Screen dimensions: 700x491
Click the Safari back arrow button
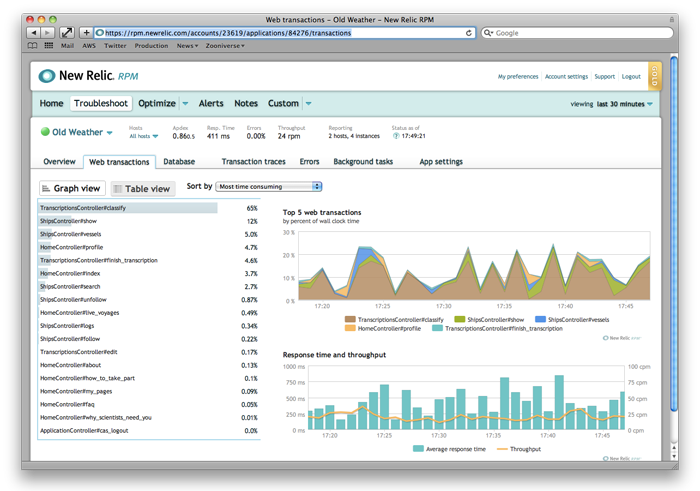point(33,33)
